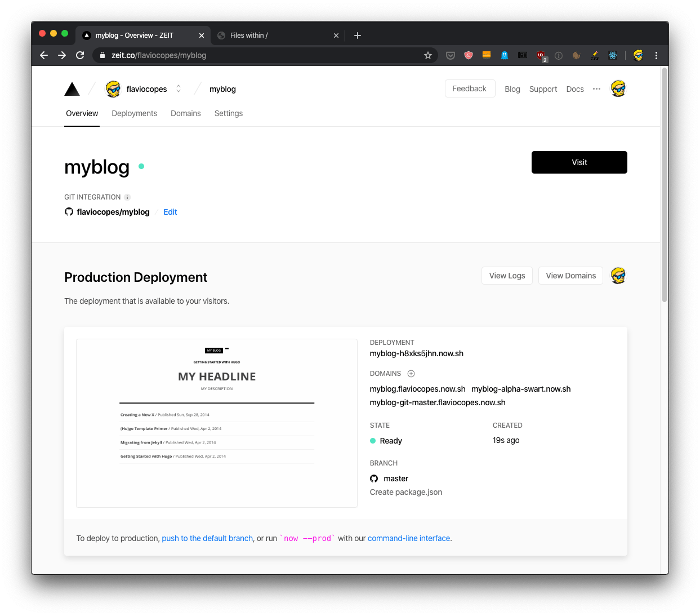Click the View Logs button
This screenshot has width=700, height=616.
pos(507,276)
